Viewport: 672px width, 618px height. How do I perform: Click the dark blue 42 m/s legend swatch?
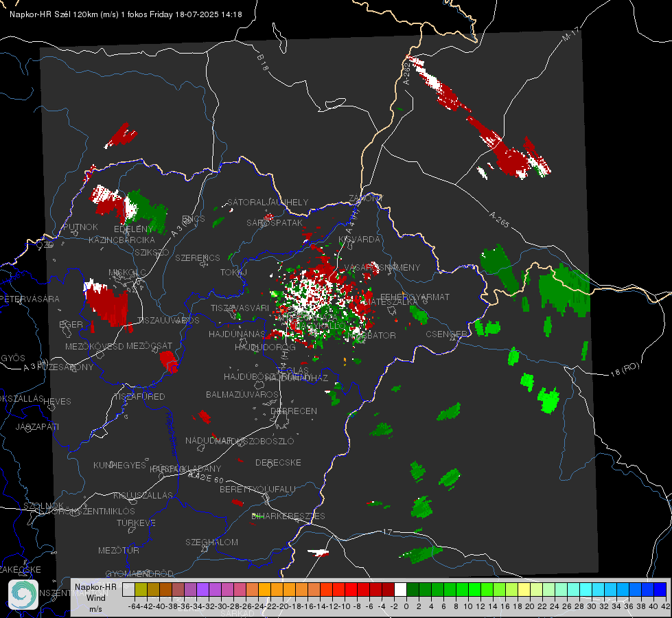click(660, 590)
